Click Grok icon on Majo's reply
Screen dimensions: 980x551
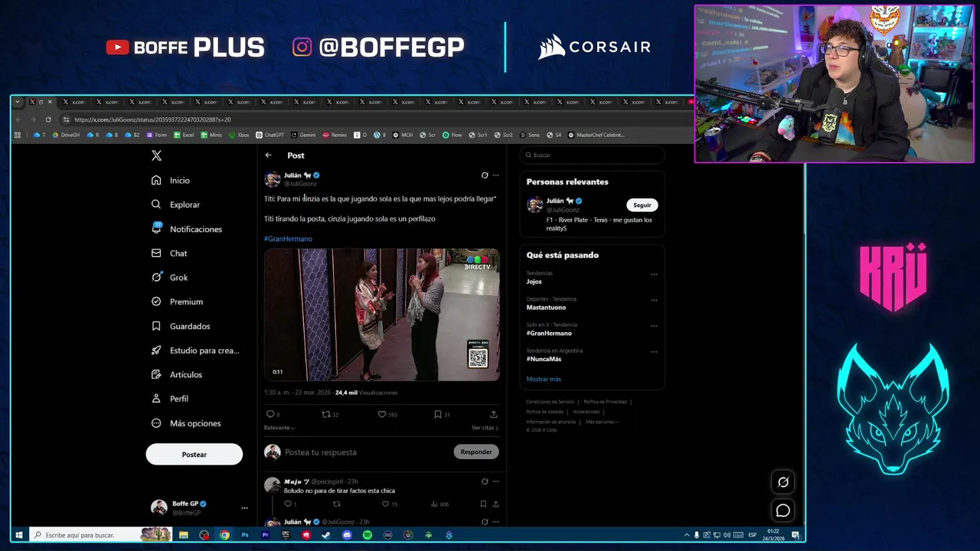485,481
